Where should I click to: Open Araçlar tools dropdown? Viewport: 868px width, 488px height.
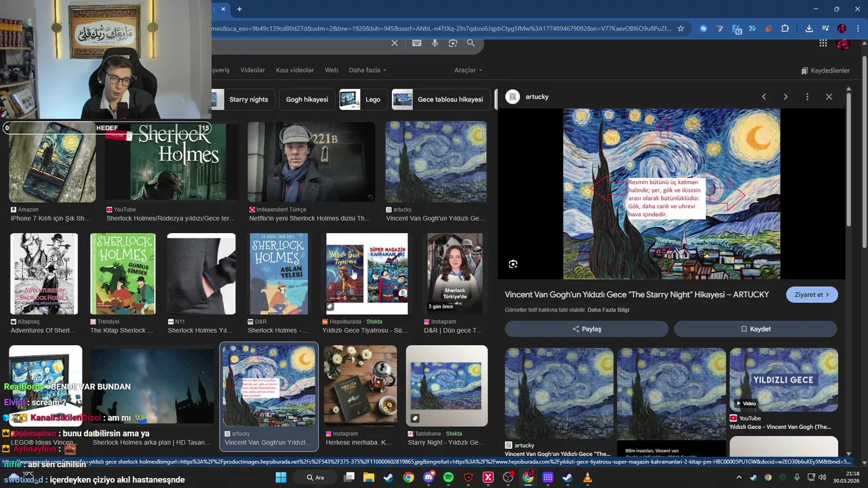(x=468, y=70)
